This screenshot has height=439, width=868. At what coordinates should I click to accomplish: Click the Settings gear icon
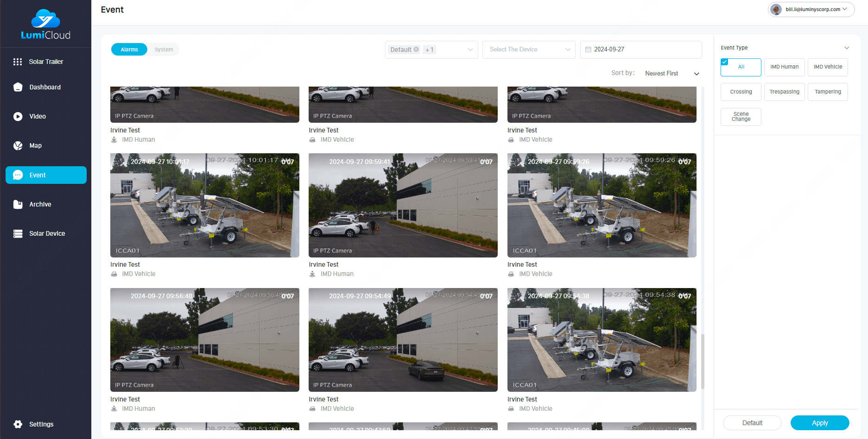point(18,424)
